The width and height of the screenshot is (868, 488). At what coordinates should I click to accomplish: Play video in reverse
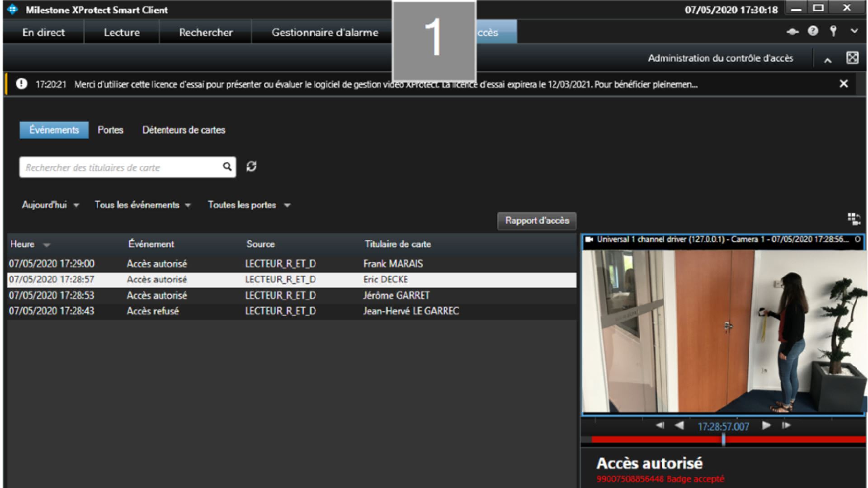click(x=679, y=426)
